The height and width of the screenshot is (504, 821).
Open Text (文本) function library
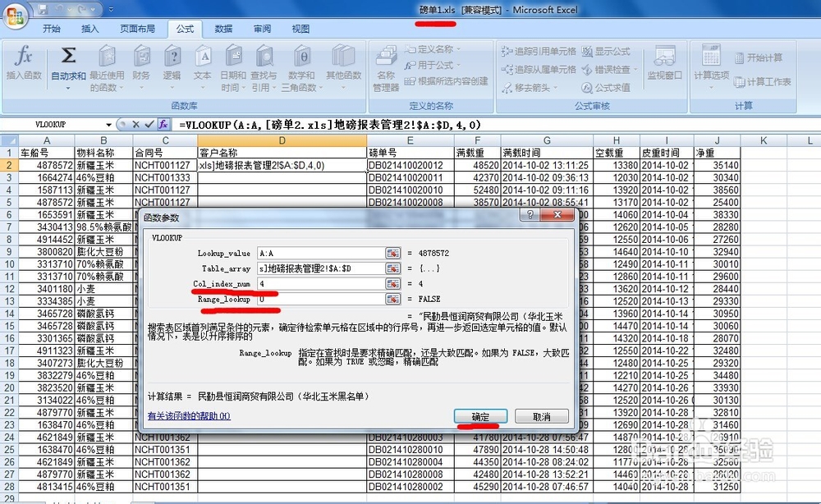click(203, 68)
